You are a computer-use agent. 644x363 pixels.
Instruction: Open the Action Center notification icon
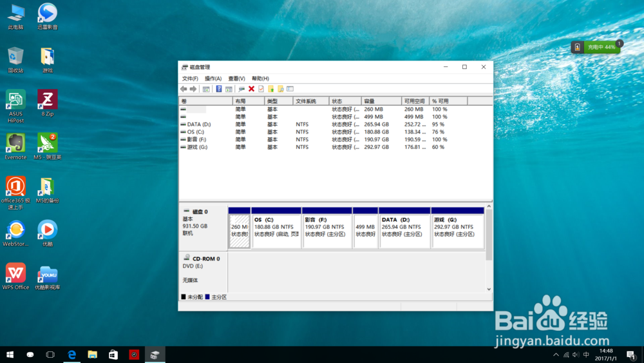pyautogui.click(x=632, y=355)
